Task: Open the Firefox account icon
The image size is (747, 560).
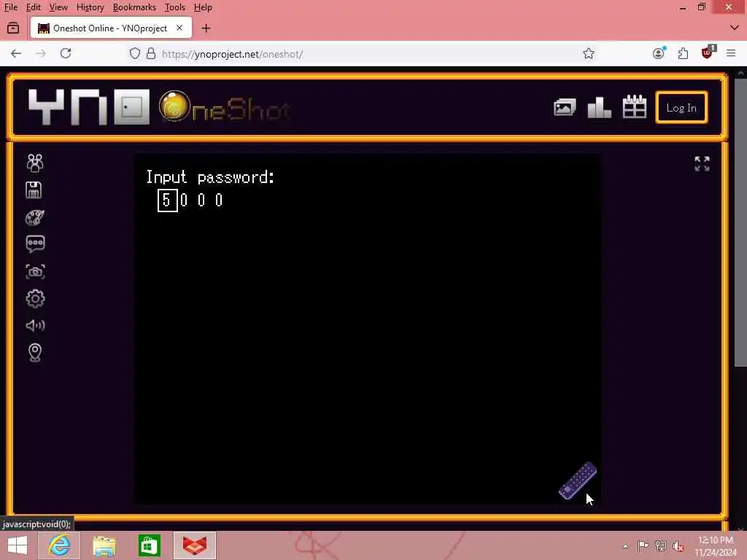Action: (659, 53)
